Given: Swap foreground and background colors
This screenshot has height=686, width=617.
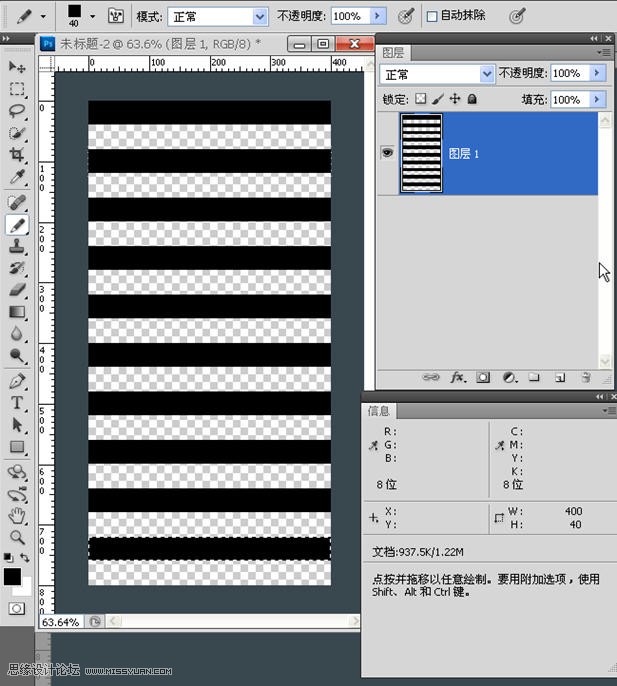Looking at the screenshot, I should [25, 557].
